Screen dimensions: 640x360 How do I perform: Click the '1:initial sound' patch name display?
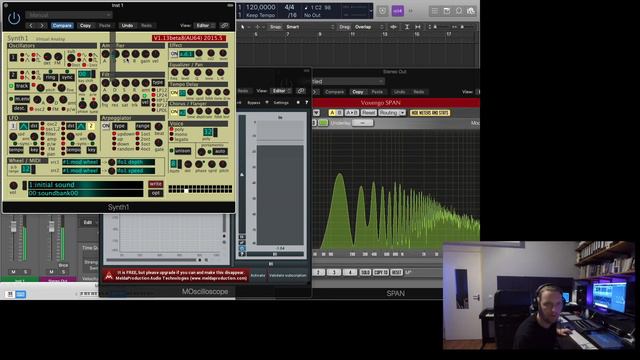(x=85, y=185)
